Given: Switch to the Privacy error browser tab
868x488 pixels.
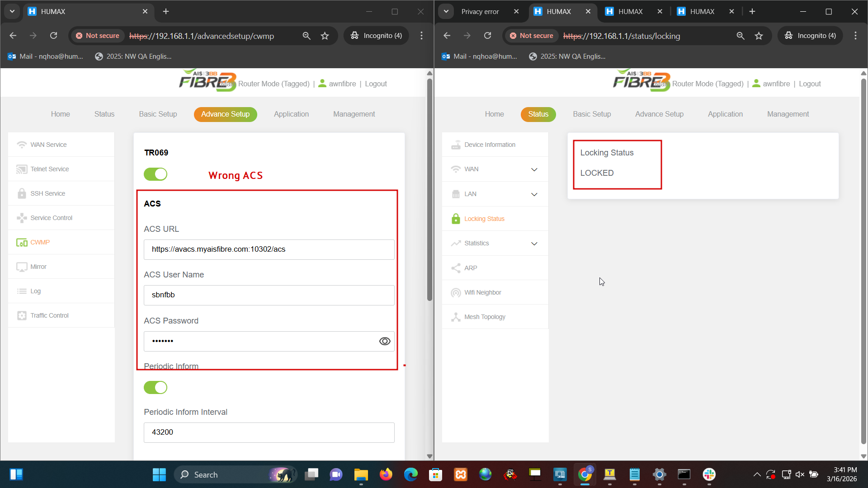Looking at the screenshot, I should point(480,12).
